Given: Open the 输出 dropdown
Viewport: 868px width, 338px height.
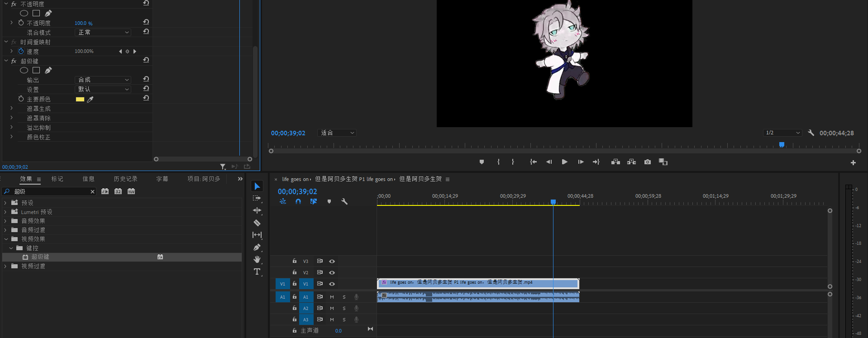Looking at the screenshot, I should [x=103, y=80].
